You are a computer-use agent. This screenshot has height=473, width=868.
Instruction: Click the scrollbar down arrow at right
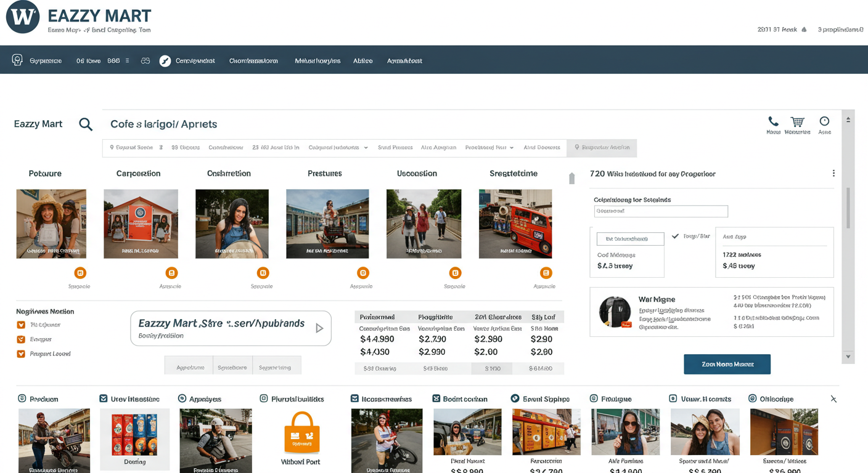tap(848, 357)
